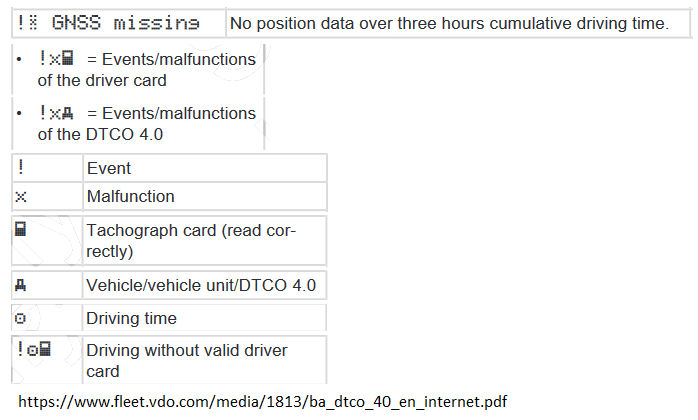This screenshot has width=698, height=420.
Task: Click the driver card events/malfunctions pictogram
Action: pyautogui.click(x=56, y=58)
